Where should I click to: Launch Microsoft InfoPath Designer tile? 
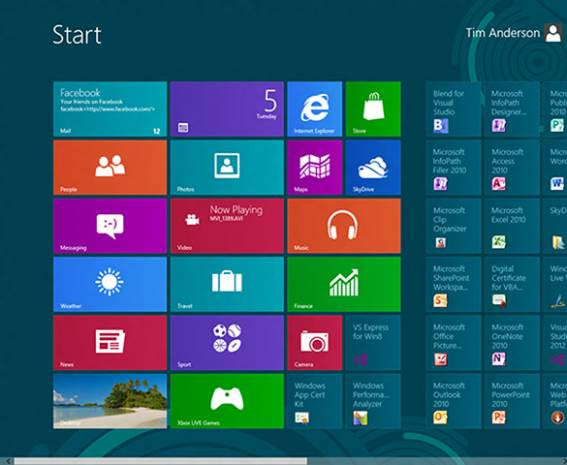(512, 109)
